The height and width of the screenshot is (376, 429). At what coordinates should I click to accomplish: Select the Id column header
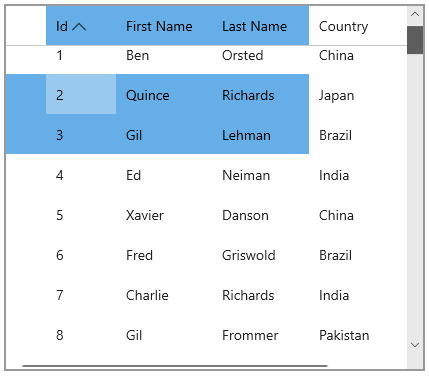[x=81, y=26]
